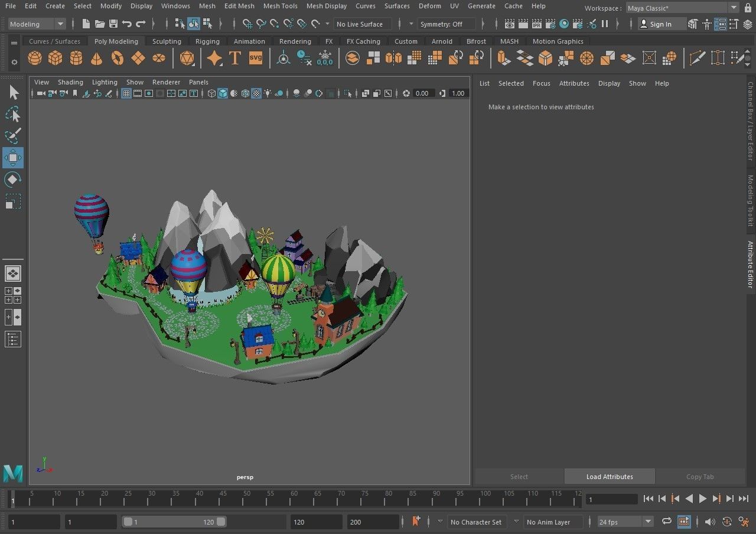Click the New Scene file icon
This screenshot has width=756, height=534.
pyautogui.click(x=86, y=24)
